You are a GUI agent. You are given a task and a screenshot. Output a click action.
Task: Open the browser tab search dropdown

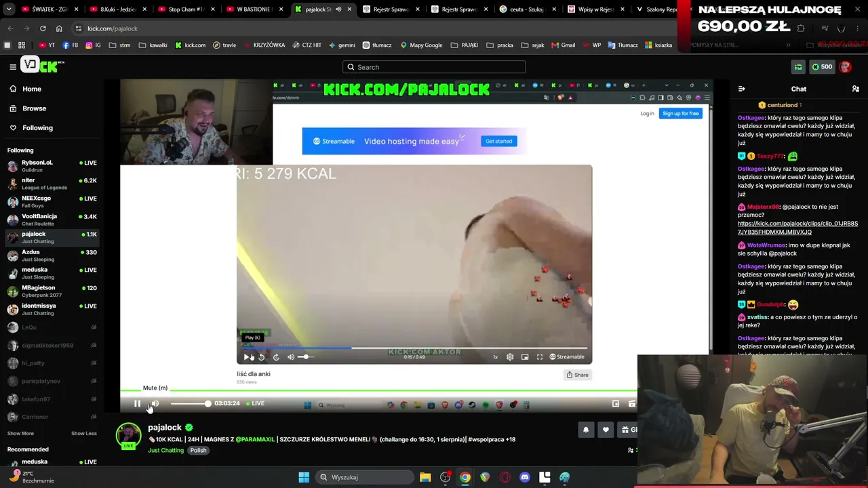tap(7, 9)
